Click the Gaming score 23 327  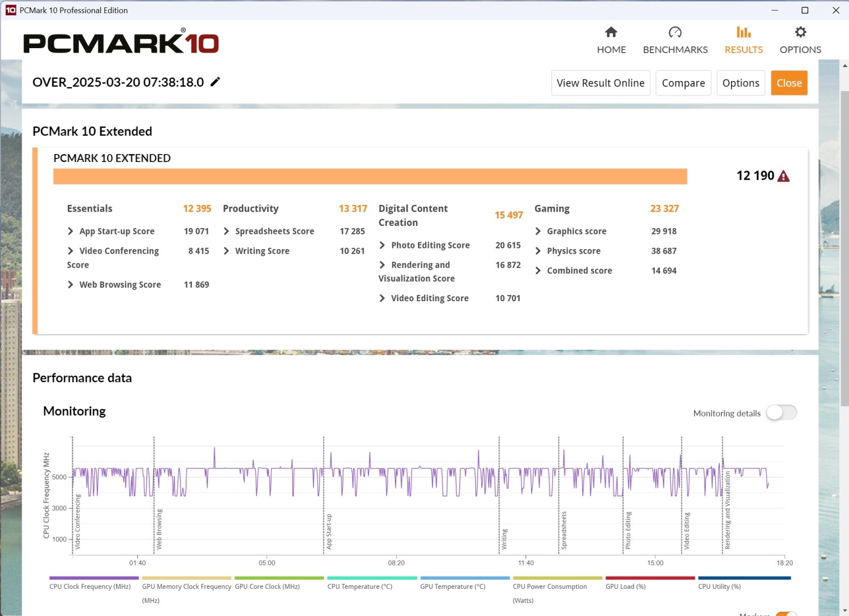point(664,208)
